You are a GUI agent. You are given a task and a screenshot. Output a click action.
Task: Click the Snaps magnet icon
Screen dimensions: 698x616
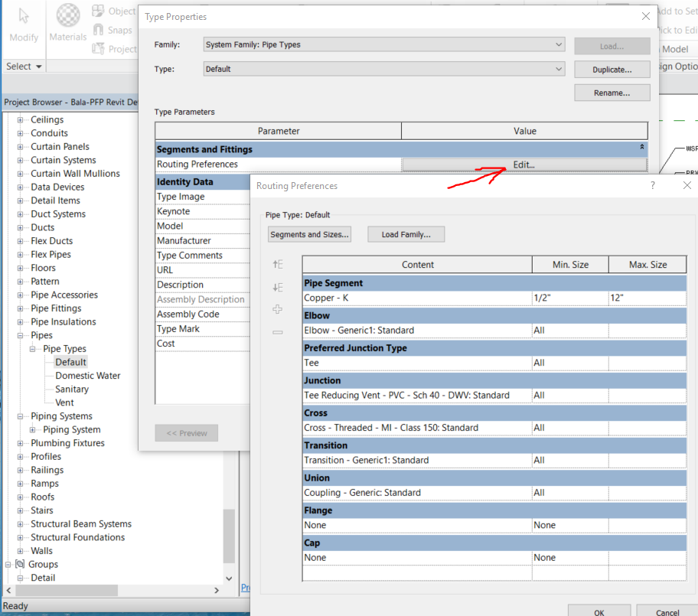[98, 30]
